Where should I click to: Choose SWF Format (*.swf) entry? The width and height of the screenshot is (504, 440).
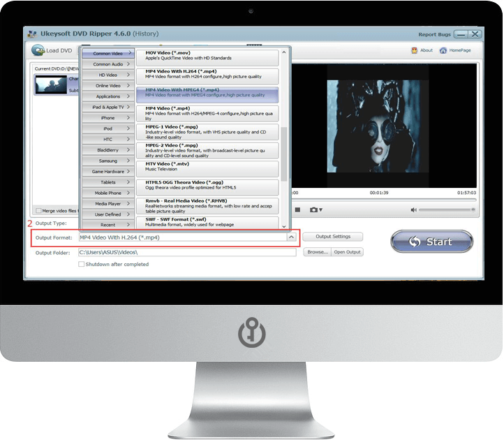click(207, 222)
